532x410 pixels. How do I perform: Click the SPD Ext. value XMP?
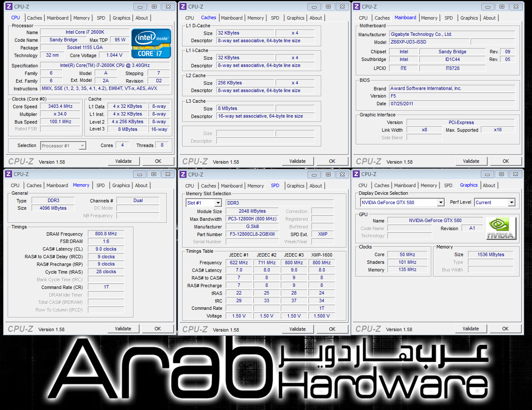click(x=323, y=234)
